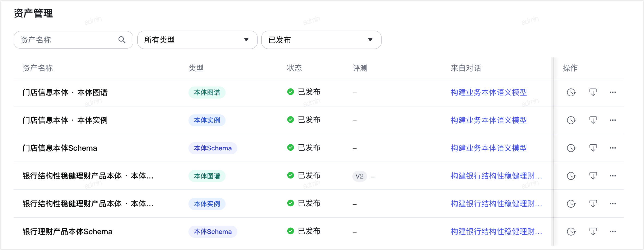The image size is (644, 250).
Task: Open the ellipsis menu for 门店信息本体Schema
Action: tap(613, 148)
